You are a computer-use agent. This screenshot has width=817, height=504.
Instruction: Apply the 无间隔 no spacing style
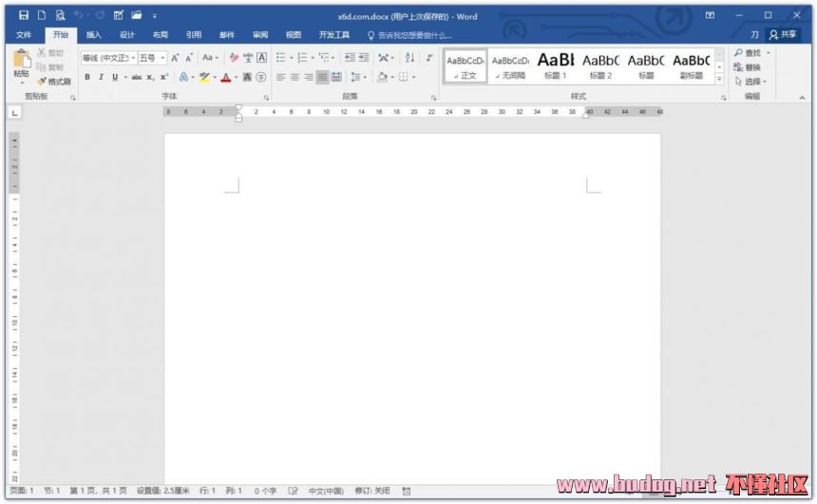(x=510, y=66)
